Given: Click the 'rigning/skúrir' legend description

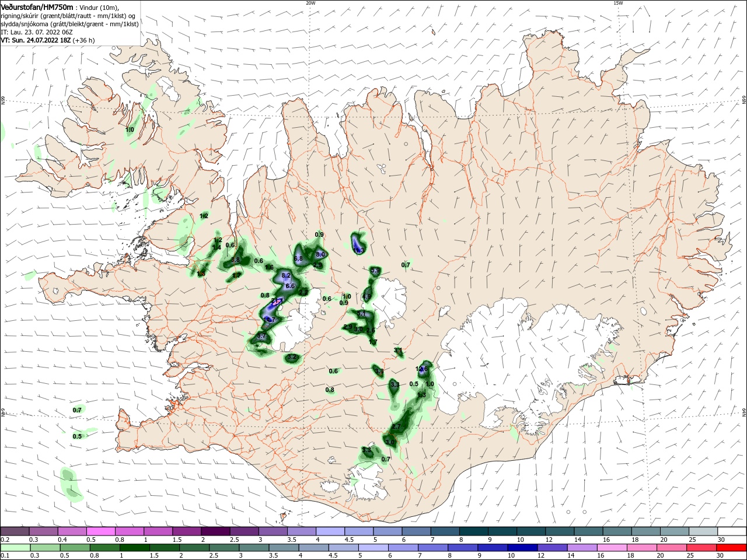Looking at the screenshot, I should point(19,16).
